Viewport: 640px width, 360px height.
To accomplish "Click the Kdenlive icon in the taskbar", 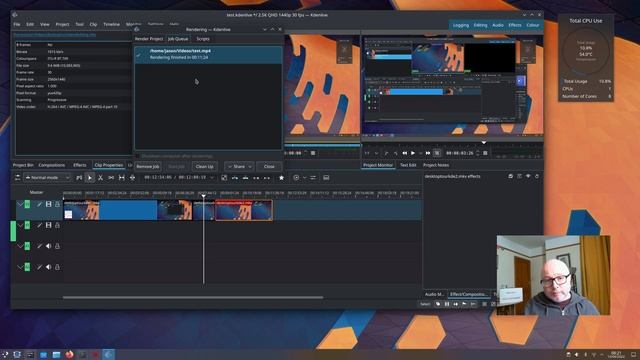I will point(108,354).
